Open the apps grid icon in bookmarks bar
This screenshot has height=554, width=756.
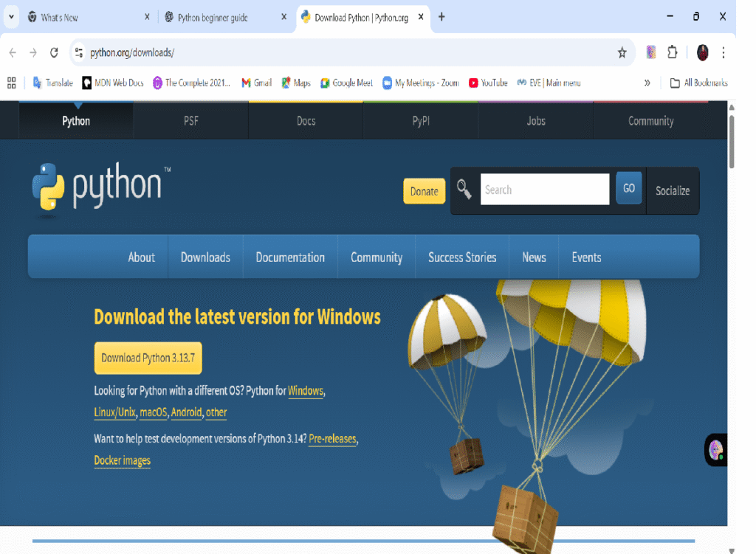click(12, 83)
